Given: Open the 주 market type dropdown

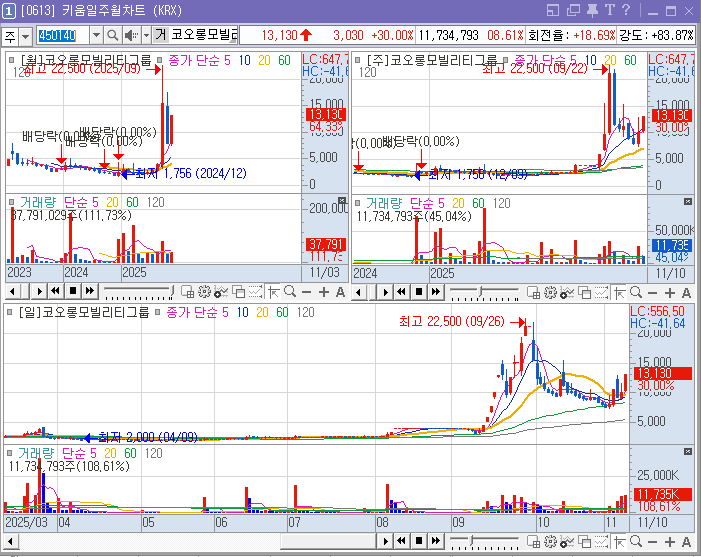Looking at the screenshot, I should click(25, 36).
